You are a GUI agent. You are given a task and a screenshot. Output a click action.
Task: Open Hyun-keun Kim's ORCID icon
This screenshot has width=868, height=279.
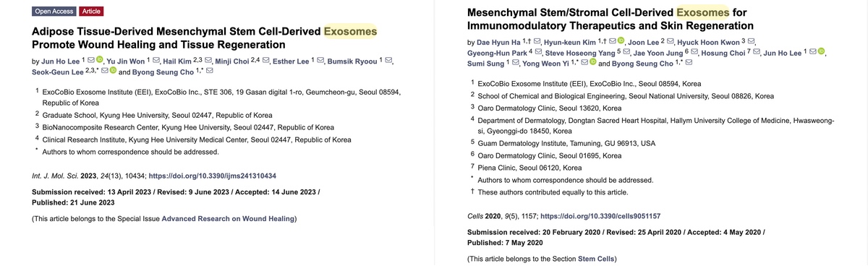(622, 40)
